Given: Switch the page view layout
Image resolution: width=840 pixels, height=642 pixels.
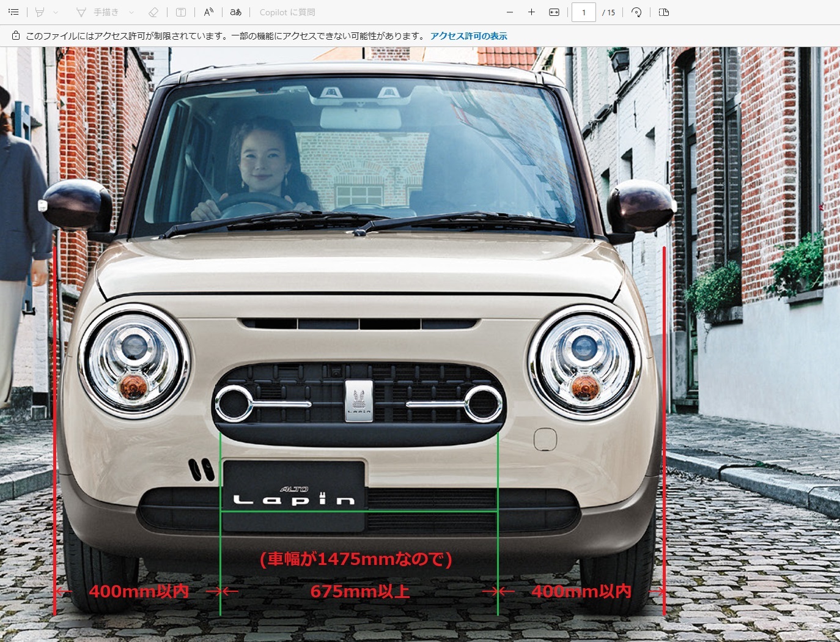Looking at the screenshot, I should point(664,12).
